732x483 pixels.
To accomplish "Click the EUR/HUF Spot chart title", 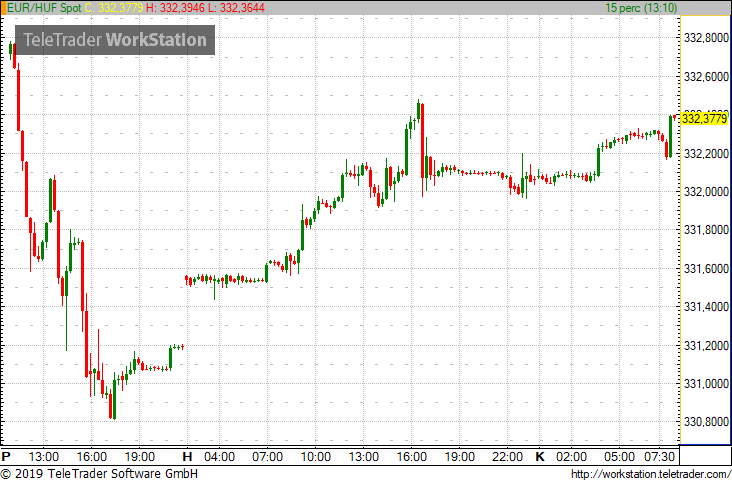I will pos(44,8).
